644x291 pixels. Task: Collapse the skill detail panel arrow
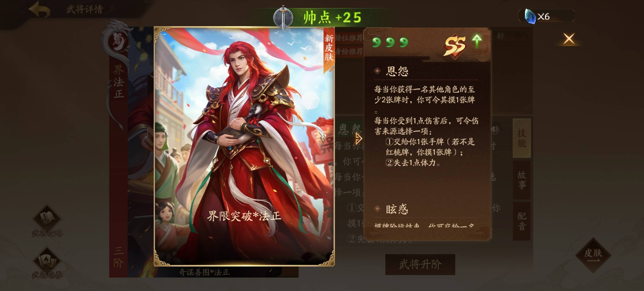click(x=358, y=139)
